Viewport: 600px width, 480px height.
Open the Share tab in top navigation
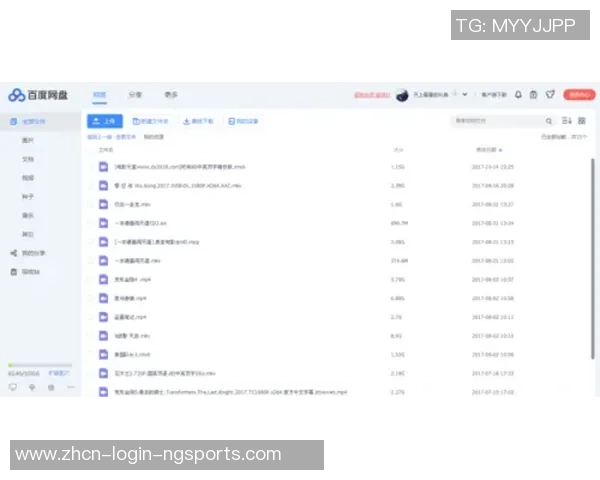pyautogui.click(x=135, y=95)
